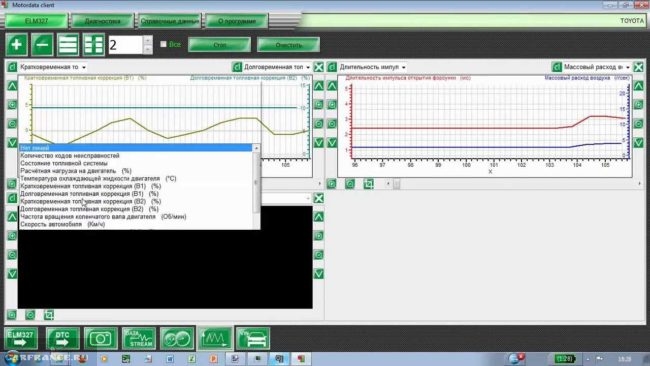The height and width of the screenshot is (366, 650).
Task: Open the DTC codes screen
Action: point(63,339)
